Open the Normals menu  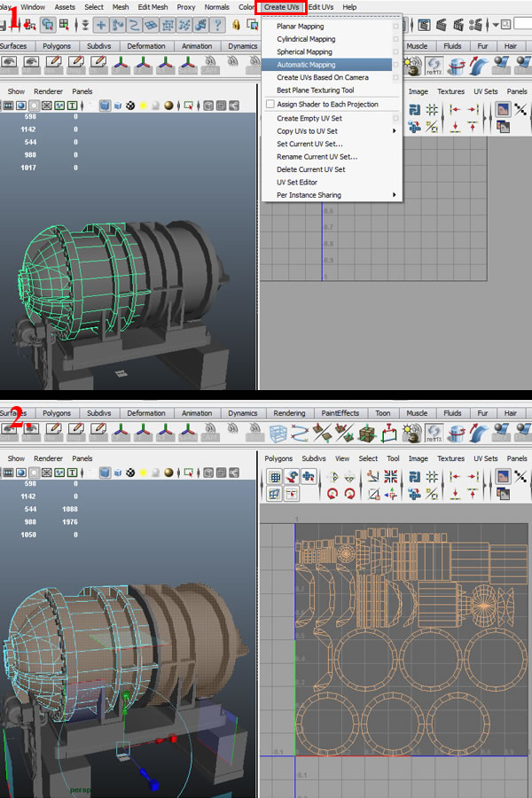[216, 7]
